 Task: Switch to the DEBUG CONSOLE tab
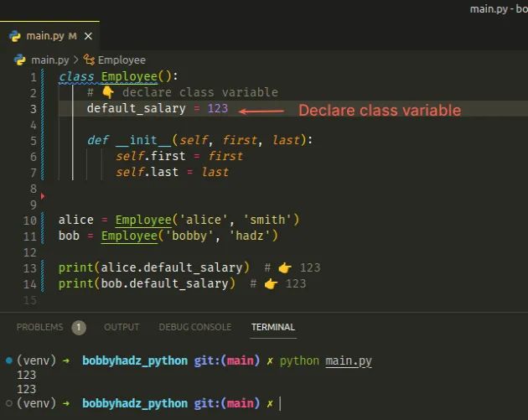195,327
